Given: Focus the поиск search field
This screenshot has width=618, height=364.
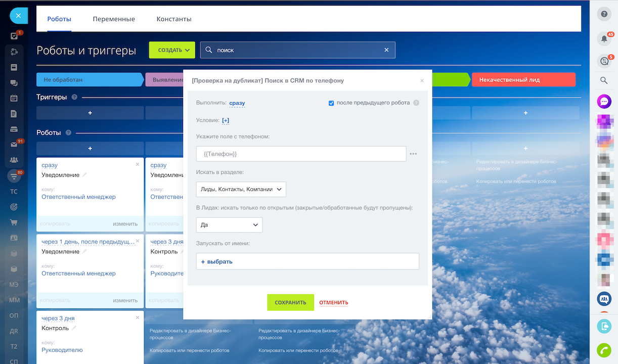Looking at the screenshot, I should click(297, 50).
